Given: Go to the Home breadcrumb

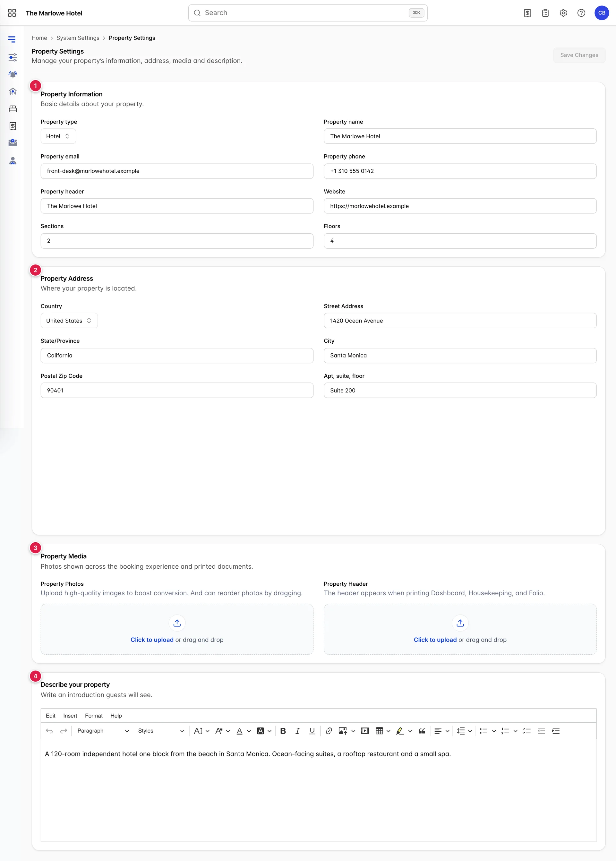Looking at the screenshot, I should pyautogui.click(x=39, y=38).
